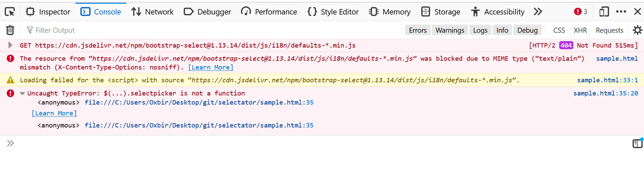Click the element picker icon
Viewport: 644px width, 173px height.
coord(10,12)
